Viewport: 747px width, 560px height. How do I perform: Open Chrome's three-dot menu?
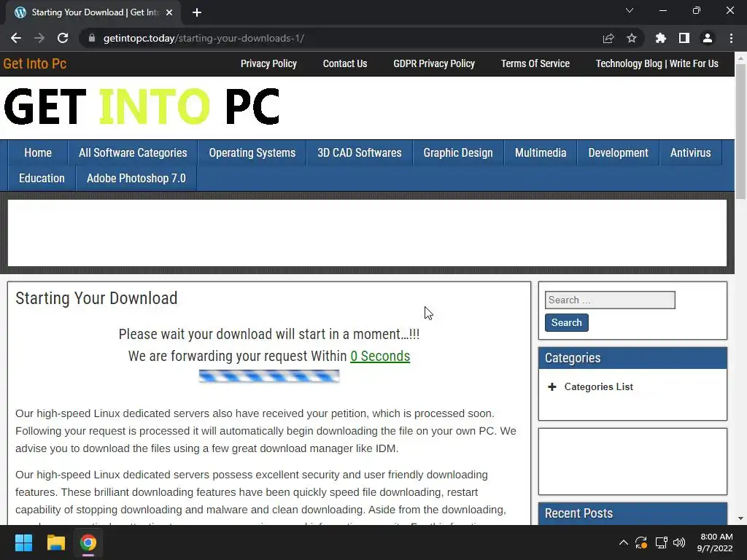[731, 38]
